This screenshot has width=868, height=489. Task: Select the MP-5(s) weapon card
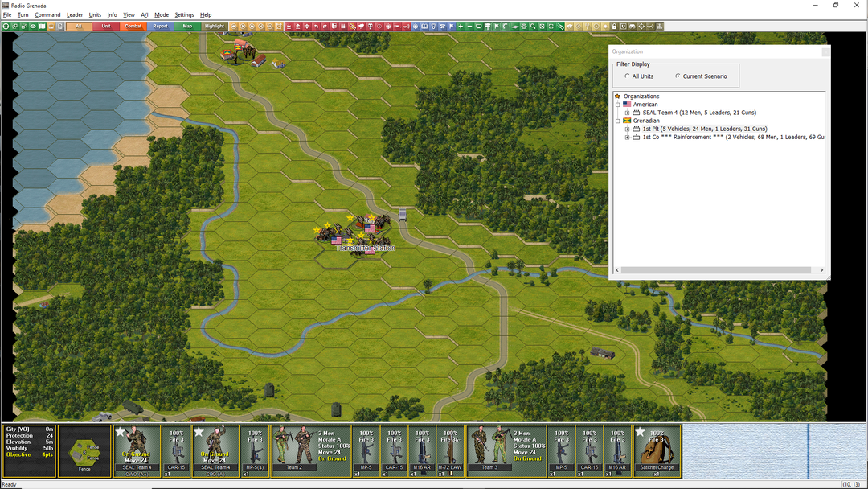(x=255, y=451)
